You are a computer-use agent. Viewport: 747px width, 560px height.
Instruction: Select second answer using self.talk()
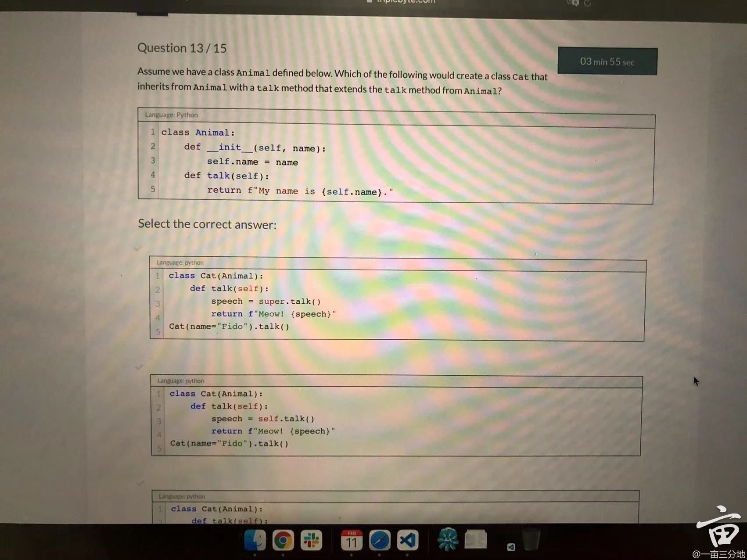139,366
